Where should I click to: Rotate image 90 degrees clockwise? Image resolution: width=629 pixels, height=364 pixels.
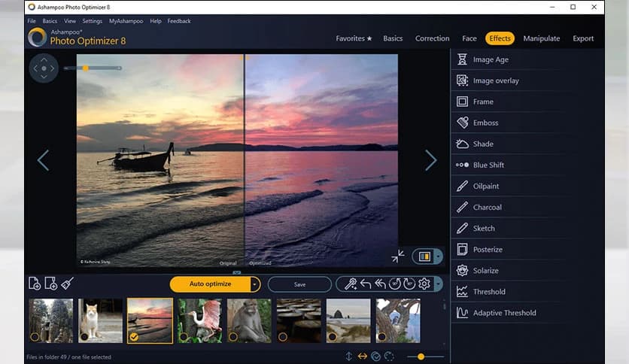[409, 284]
